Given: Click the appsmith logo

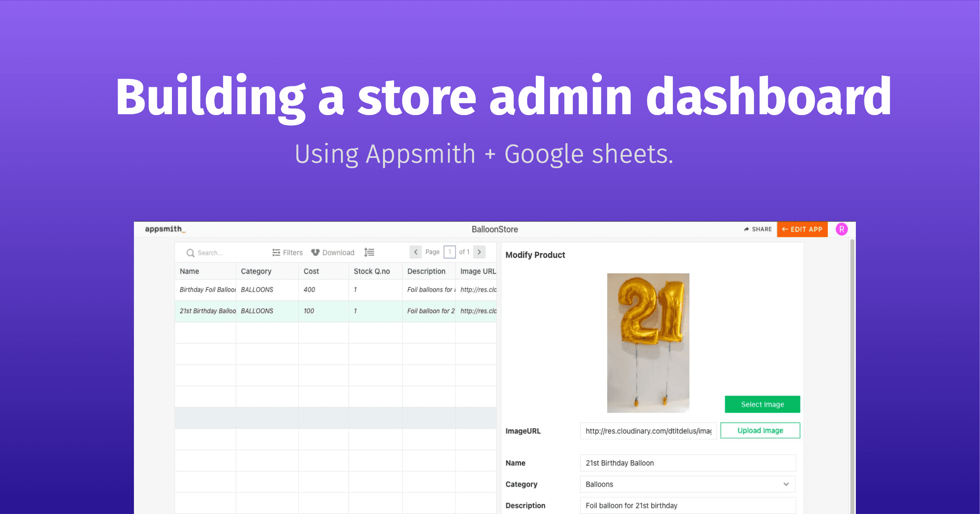Looking at the screenshot, I should pos(165,229).
